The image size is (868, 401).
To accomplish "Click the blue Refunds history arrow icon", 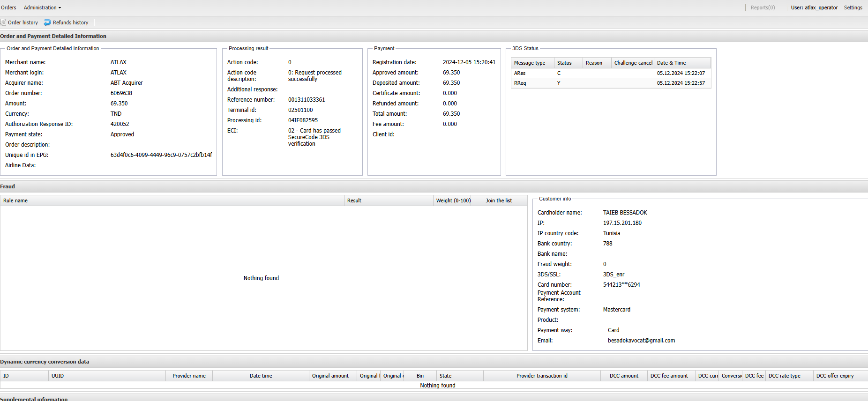I will point(47,22).
